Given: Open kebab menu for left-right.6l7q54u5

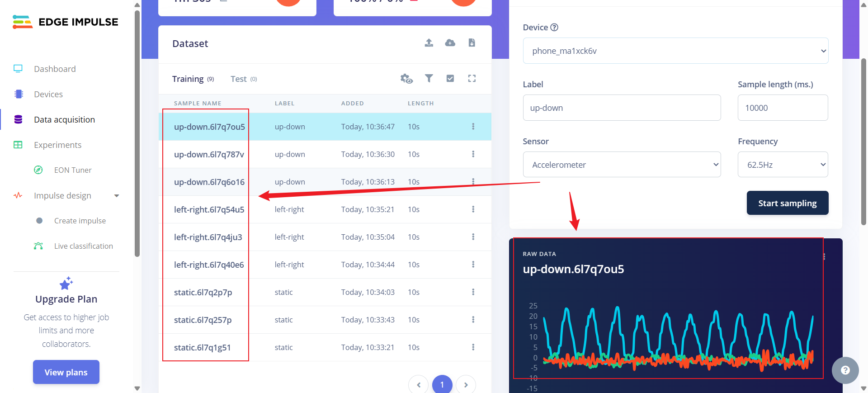Looking at the screenshot, I should click(x=473, y=209).
